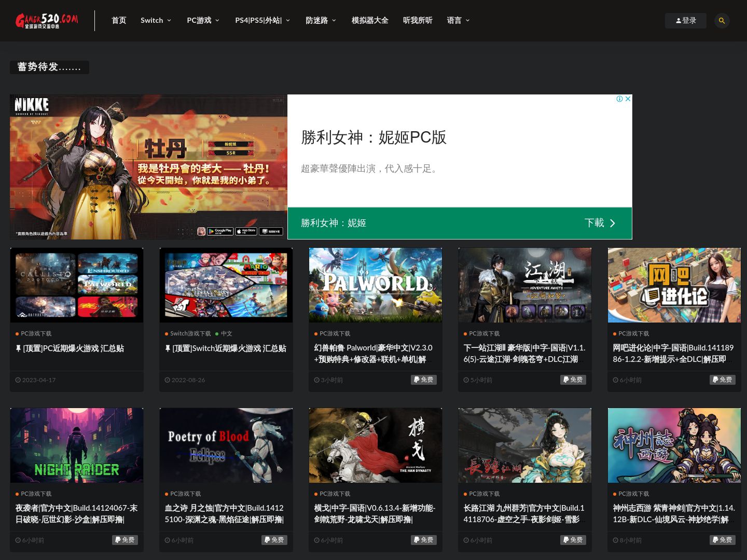The width and height of the screenshot is (747, 560).
Task: Click the 5小时前 timestamp
Action: pos(481,380)
